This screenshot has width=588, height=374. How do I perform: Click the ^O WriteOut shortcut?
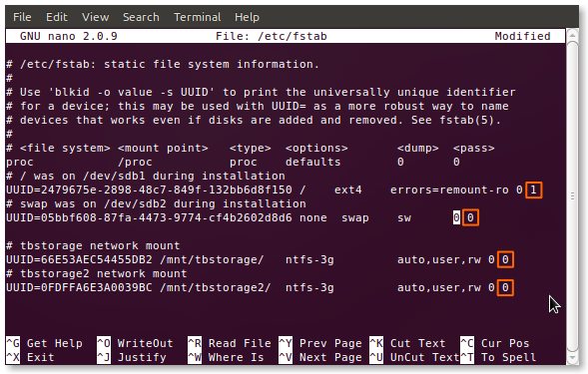click(135, 343)
